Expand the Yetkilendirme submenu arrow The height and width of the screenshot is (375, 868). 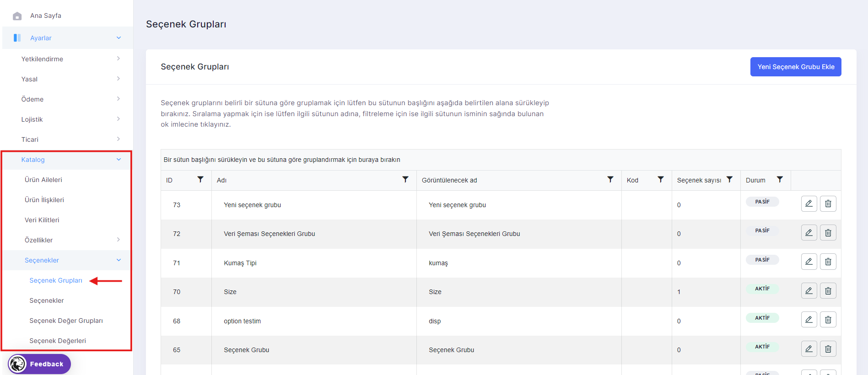(x=119, y=59)
